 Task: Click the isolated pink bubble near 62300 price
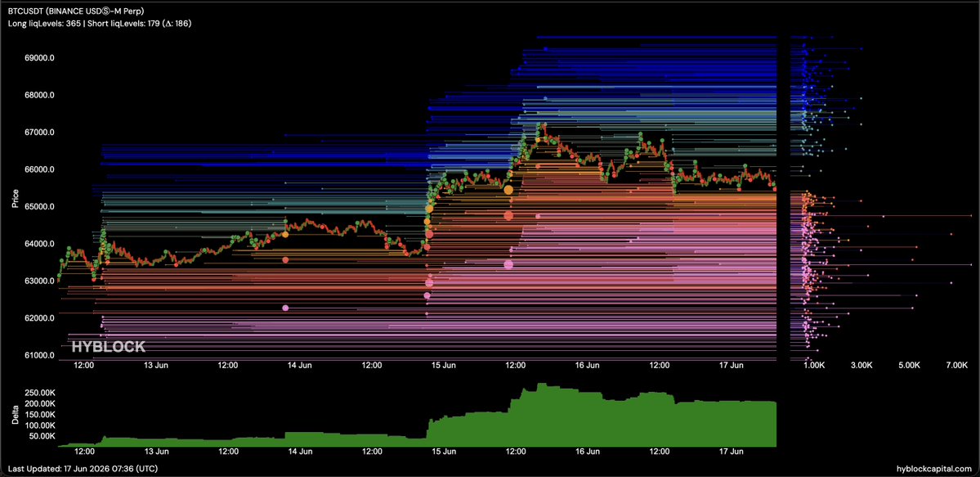click(x=285, y=308)
